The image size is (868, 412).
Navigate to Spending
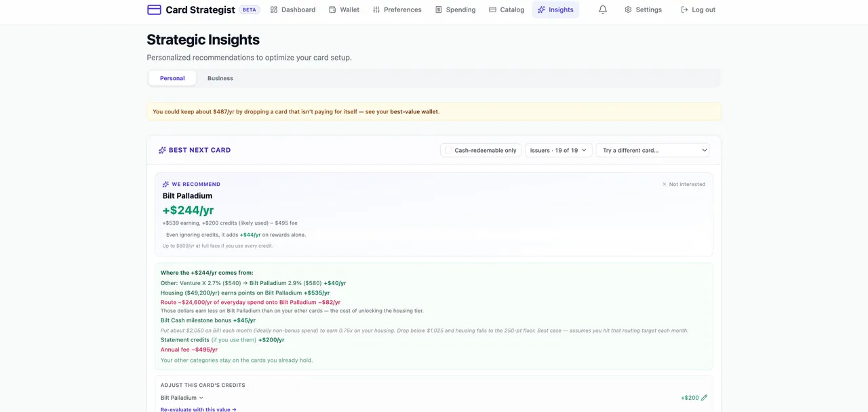coord(455,10)
